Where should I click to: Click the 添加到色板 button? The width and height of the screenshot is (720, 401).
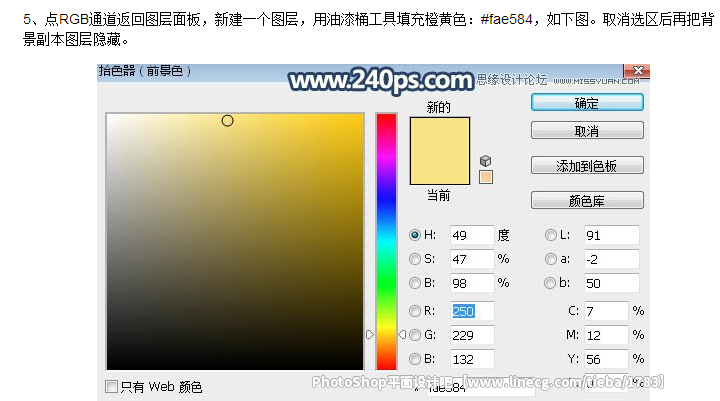pos(587,165)
